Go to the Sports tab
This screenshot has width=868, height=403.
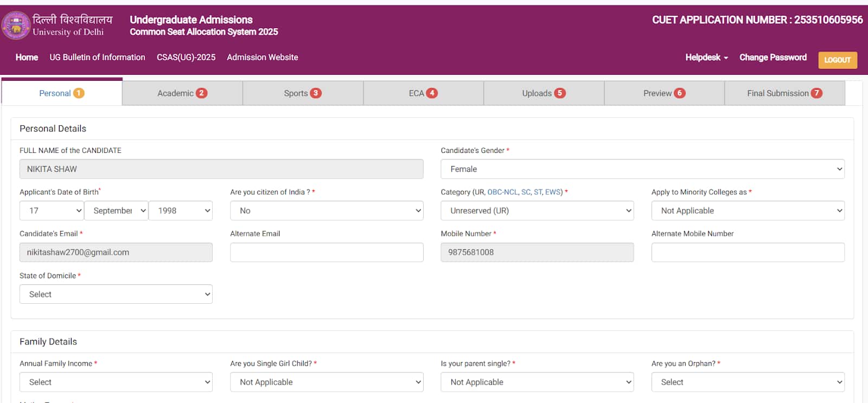tap(303, 93)
